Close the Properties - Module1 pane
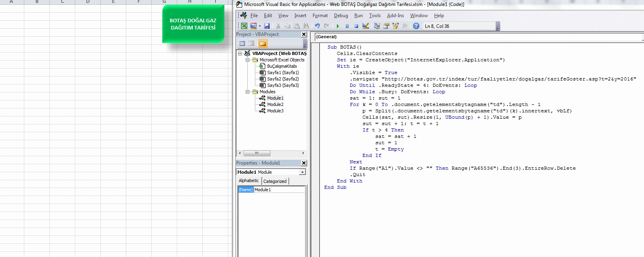The width and height of the screenshot is (644, 257). pos(304,163)
